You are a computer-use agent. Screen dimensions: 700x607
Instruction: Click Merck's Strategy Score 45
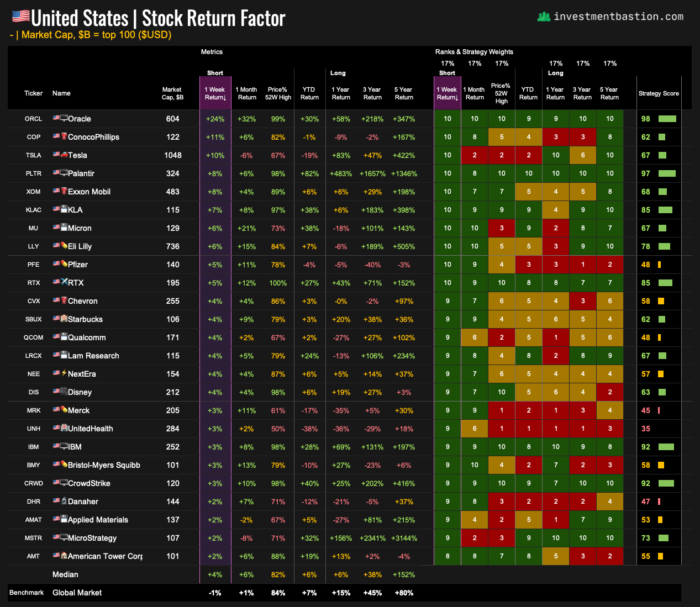tap(646, 410)
